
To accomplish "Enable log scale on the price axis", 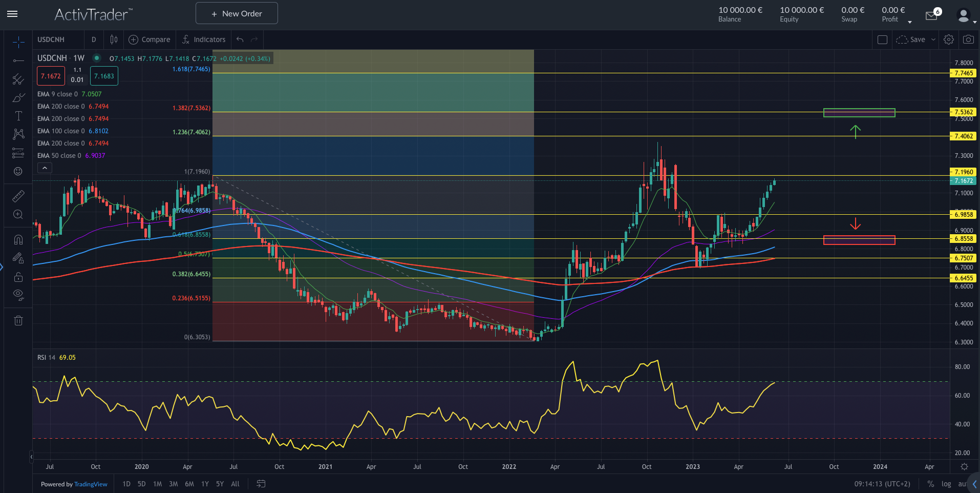I will (x=946, y=484).
